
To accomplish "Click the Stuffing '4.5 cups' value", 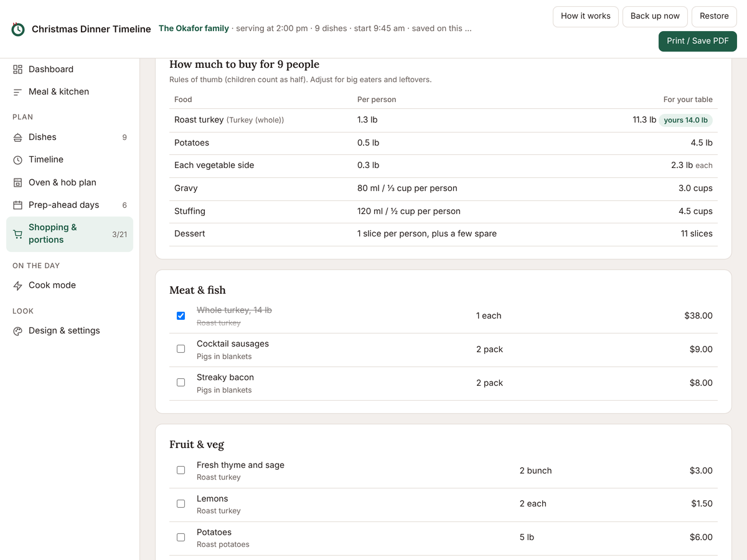I will pos(695,212).
